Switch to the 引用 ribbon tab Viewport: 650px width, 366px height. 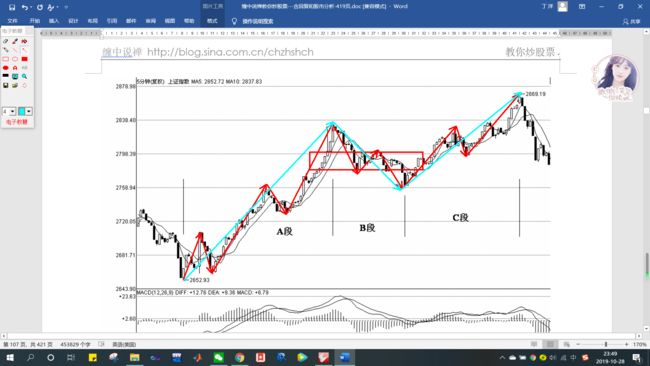[x=112, y=21]
